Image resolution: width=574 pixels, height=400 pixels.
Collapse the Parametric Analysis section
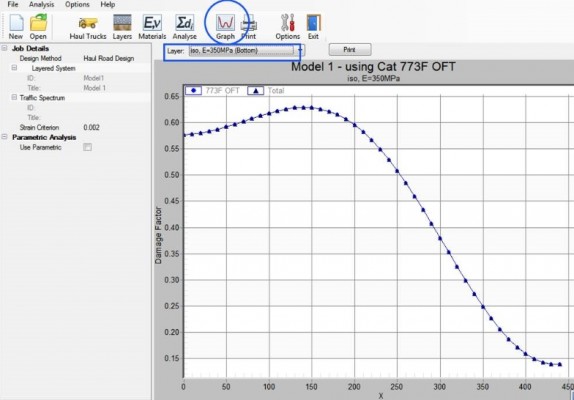tap(4, 137)
